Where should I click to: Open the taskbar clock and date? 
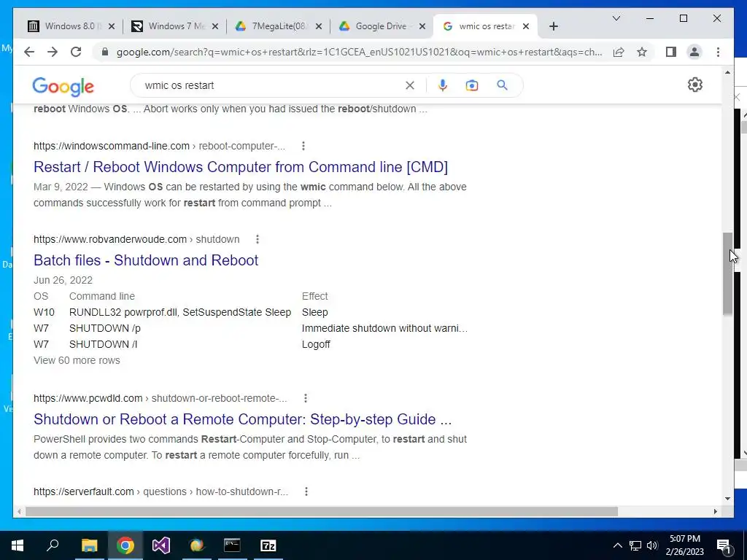tap(684, 545)
